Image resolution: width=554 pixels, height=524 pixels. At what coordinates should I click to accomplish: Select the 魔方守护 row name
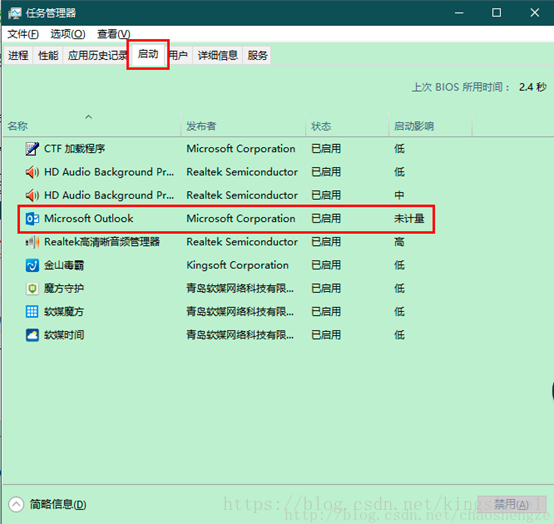point(64,288)
